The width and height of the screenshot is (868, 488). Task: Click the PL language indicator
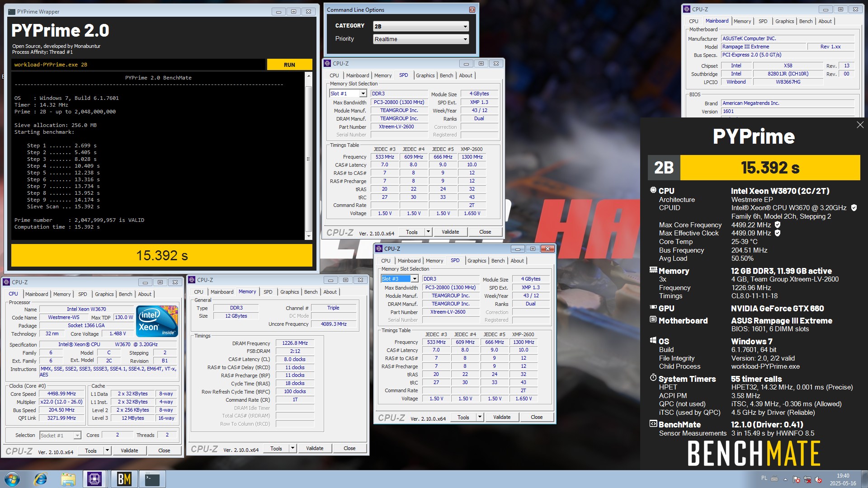pyautogui.click(x=764, y=478)
